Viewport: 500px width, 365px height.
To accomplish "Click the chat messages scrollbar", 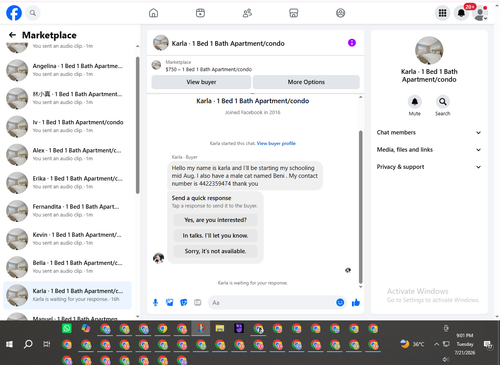I will tap(360, 207).
